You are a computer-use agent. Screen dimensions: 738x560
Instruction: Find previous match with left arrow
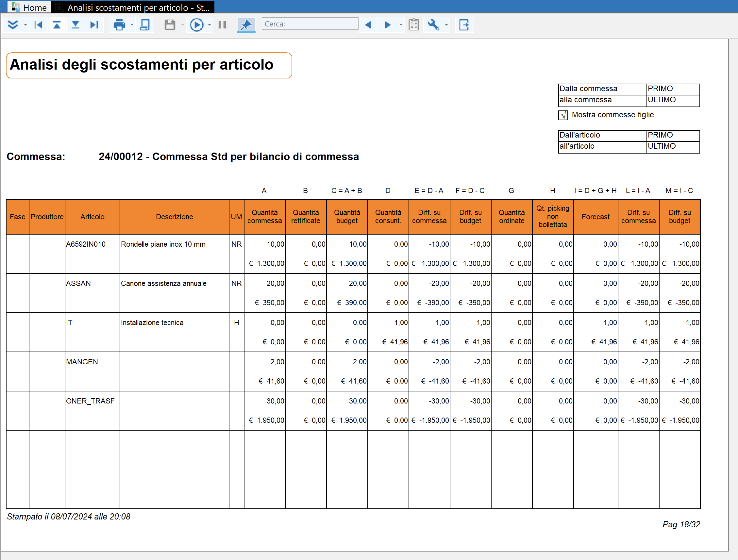(368, 25)
